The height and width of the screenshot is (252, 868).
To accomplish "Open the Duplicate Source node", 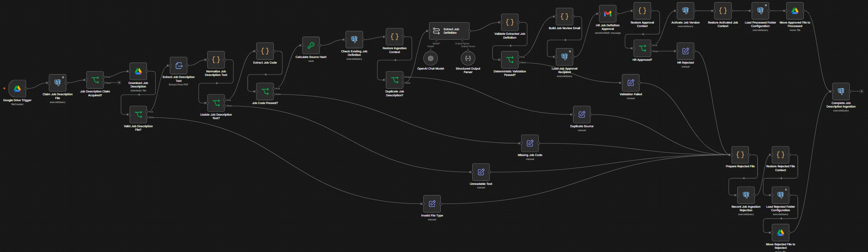I will tap(582, 115).
